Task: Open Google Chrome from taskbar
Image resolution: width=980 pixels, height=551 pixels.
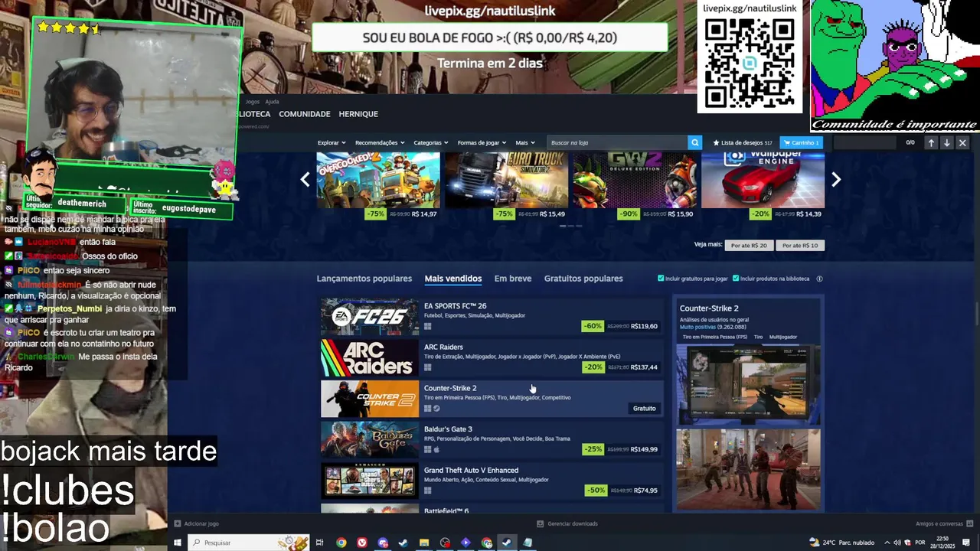Action: (x=341, y=543)
